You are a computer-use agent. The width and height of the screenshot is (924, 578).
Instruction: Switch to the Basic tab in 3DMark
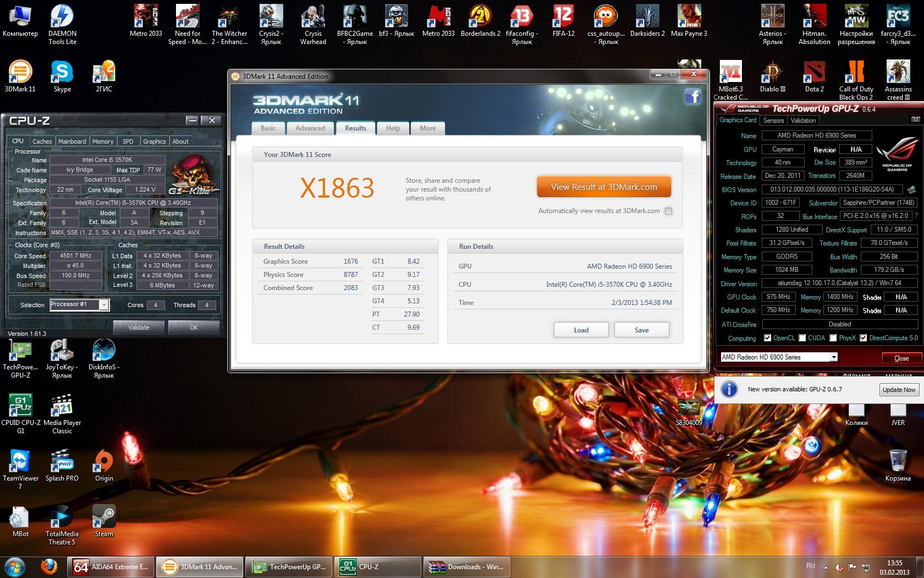click(x=268, y=128)
